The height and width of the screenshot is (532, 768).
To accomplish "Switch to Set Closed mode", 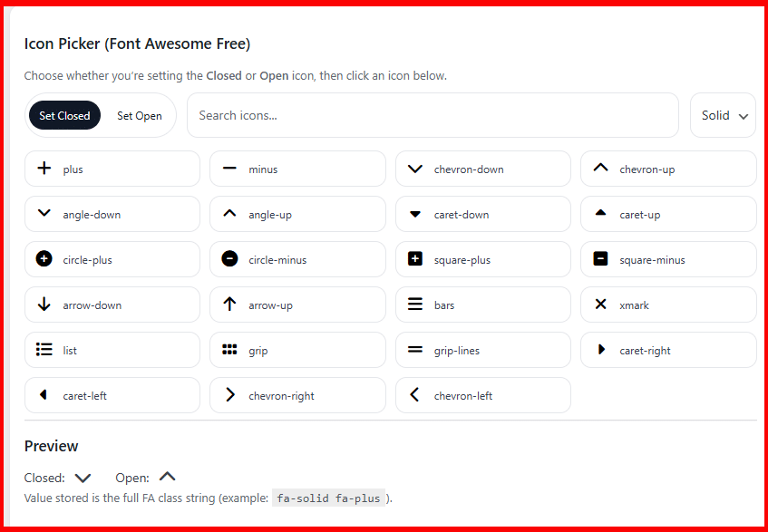I will [x=64, y=115].
